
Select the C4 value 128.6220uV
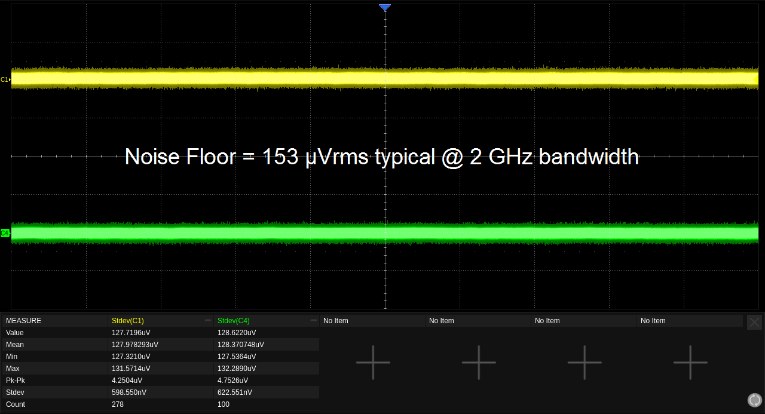(237, 333)
